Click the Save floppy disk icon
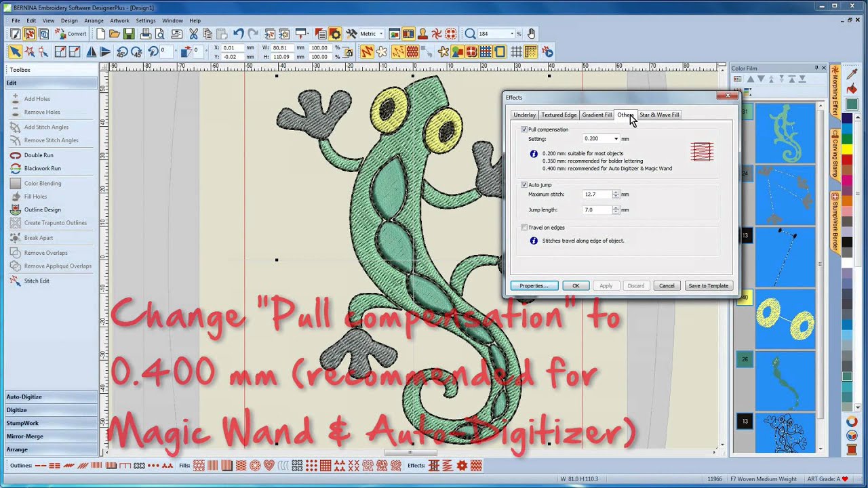The height and width of the screenshot is (488, 868). pyautogui.click(x=129, y=34)
